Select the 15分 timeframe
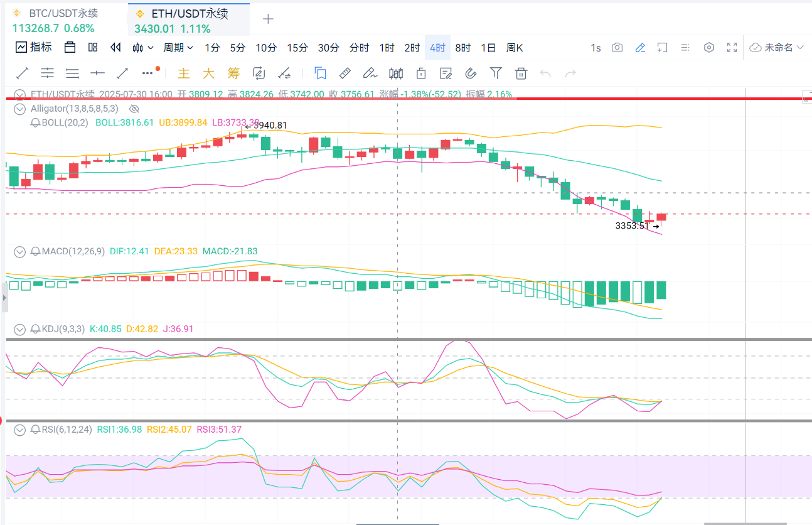The image size is (812, 525). pyautogui.click(x=297, y=48)
